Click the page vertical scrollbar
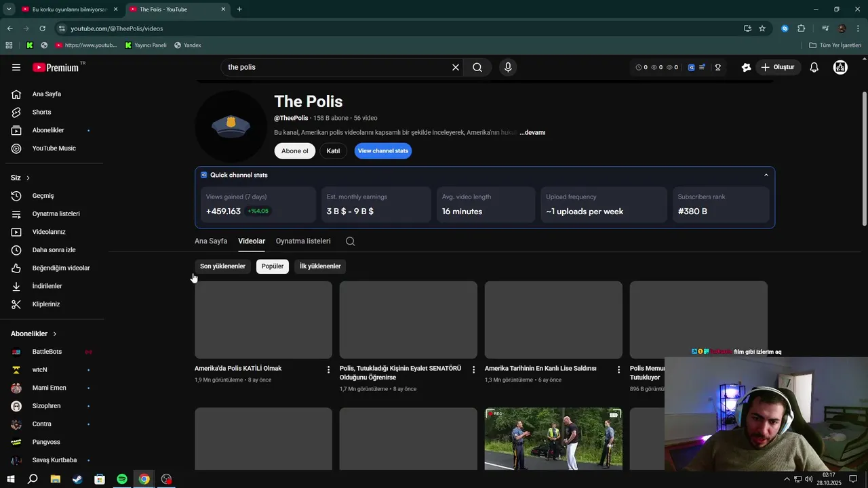Screen dimensions: 868x488 tap(864, 158)
